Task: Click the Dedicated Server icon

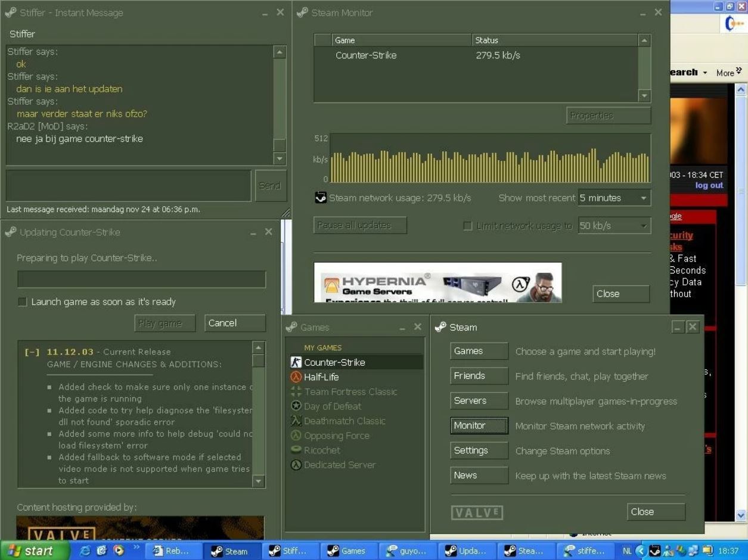Action: [x=296, y=465]
